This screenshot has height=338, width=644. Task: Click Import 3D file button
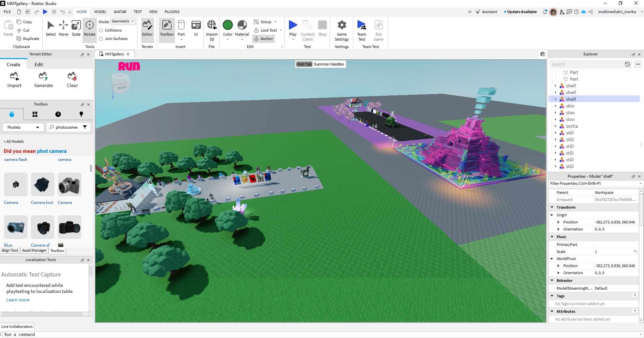(212, 30)
